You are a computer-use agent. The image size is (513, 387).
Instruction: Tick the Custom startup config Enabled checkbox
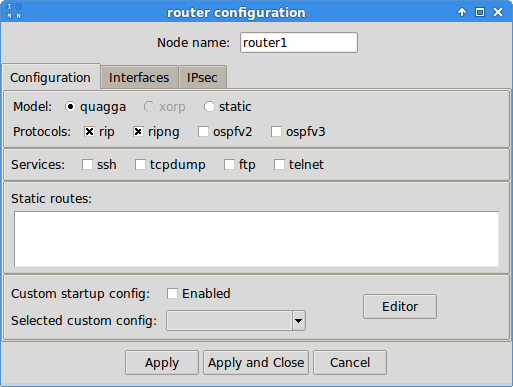click(x=172, y=294)
